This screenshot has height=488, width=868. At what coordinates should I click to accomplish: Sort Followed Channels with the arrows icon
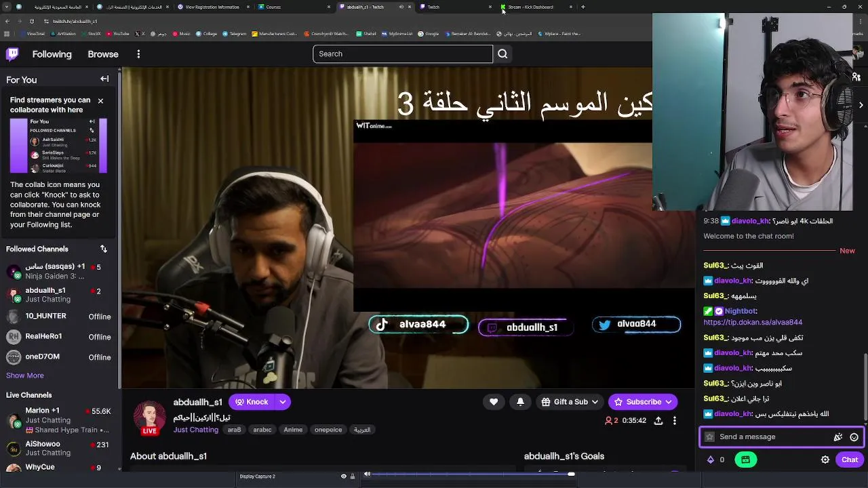(104, 249)
